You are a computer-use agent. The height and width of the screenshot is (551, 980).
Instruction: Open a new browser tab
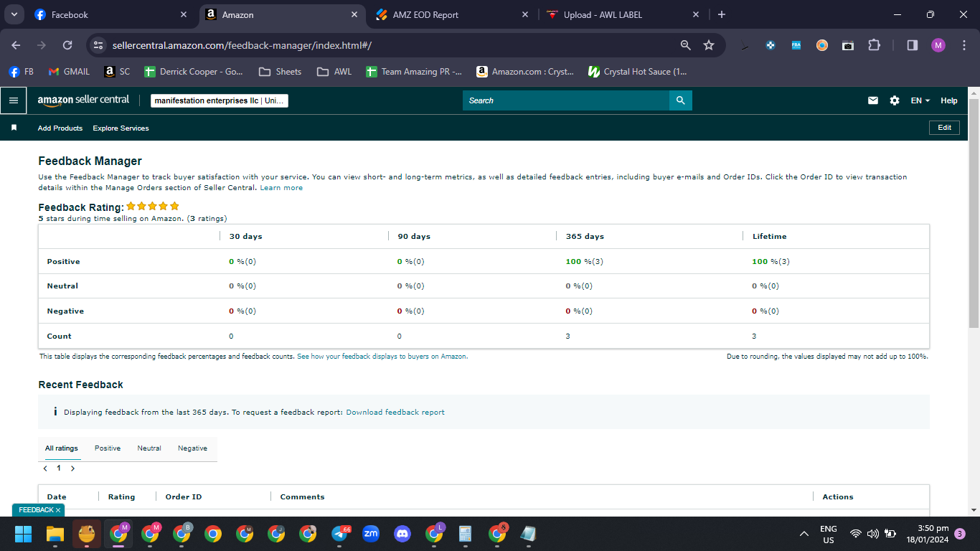(722, 14)
